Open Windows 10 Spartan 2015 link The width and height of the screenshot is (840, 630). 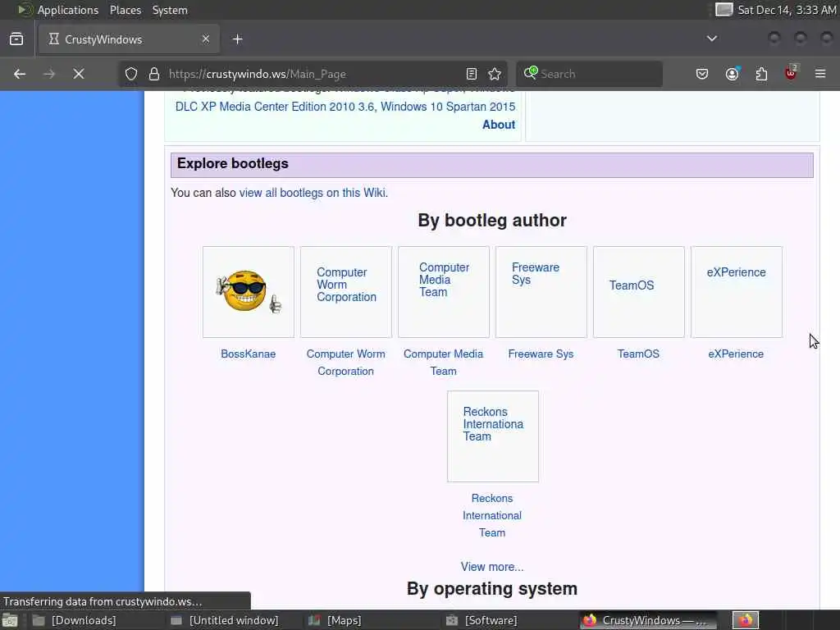(448, 107)
